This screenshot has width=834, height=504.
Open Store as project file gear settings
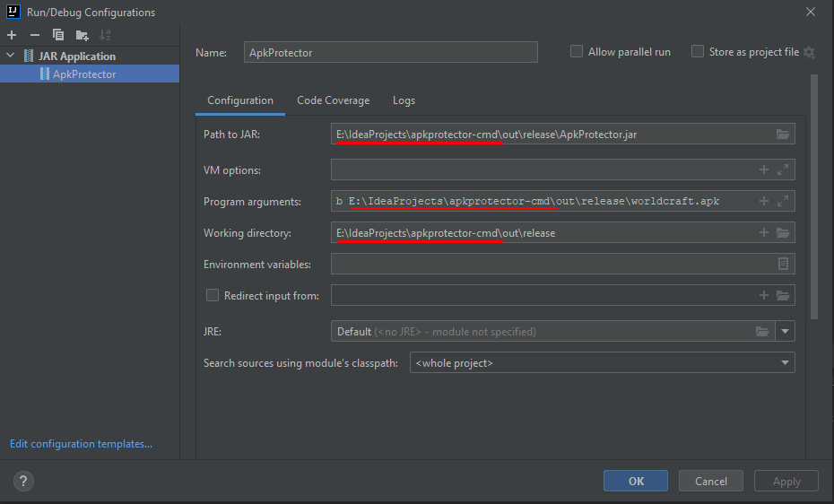point(809,52)
